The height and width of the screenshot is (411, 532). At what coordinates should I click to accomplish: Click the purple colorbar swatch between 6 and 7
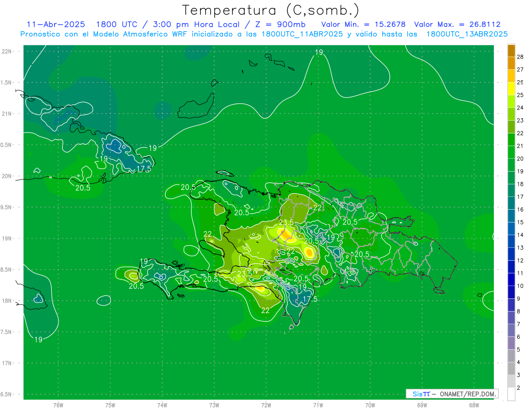click(511, 331)
